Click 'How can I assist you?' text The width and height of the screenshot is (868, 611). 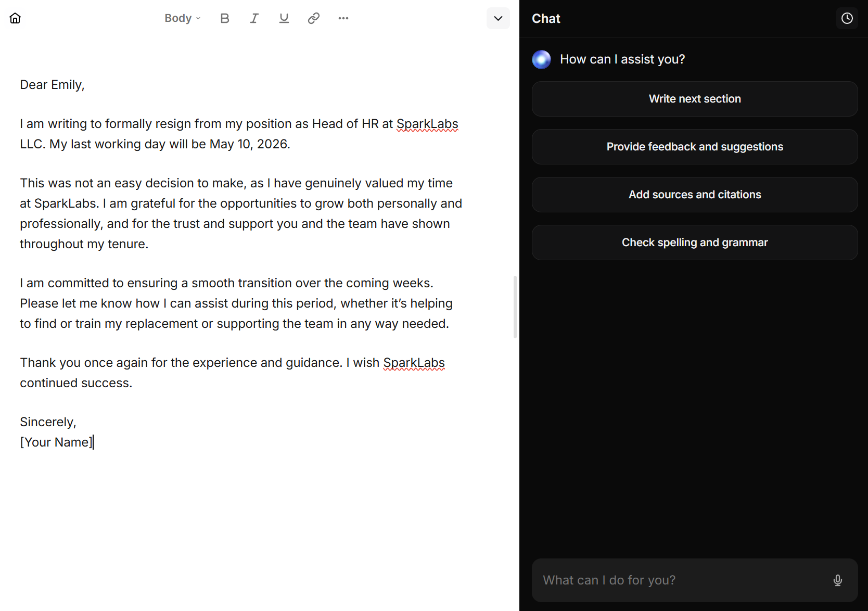622,59
